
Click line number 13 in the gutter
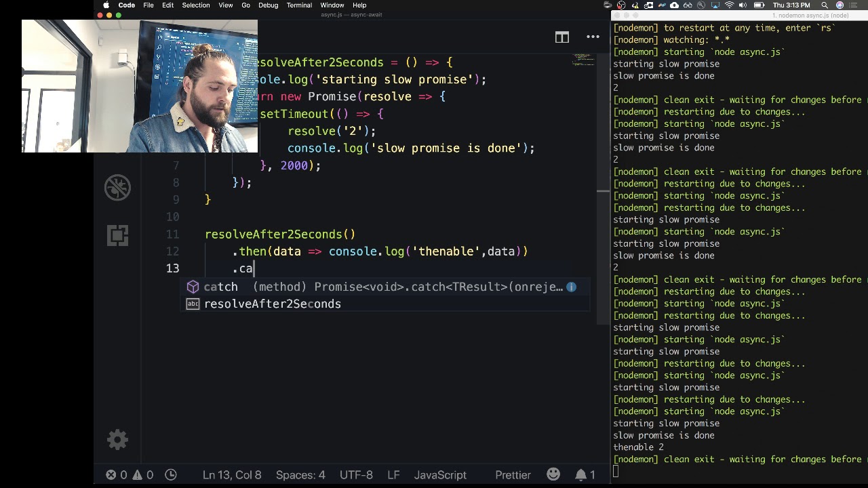(x=172, y=268)
